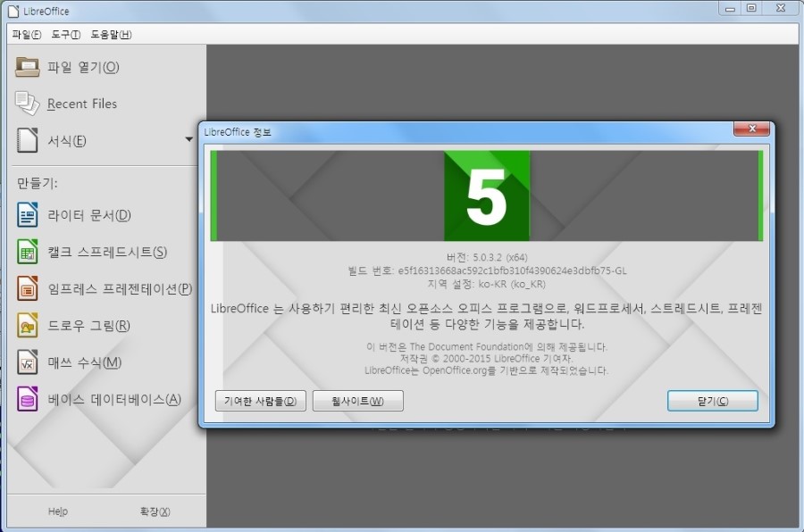Click the 닫기(C) close button
The width and height of the screenshot is (804, 532).
point(713,401)
